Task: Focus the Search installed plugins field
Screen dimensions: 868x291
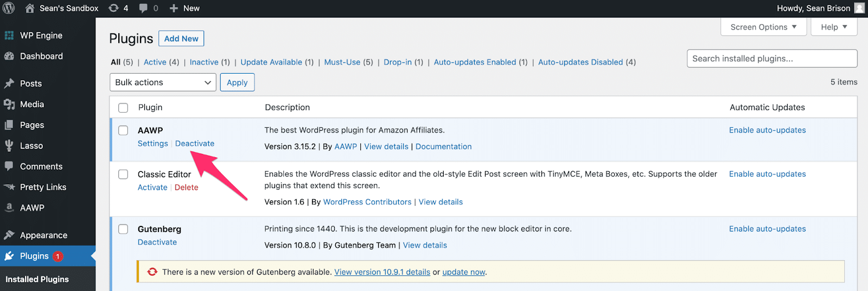Action: pos(772,59)
